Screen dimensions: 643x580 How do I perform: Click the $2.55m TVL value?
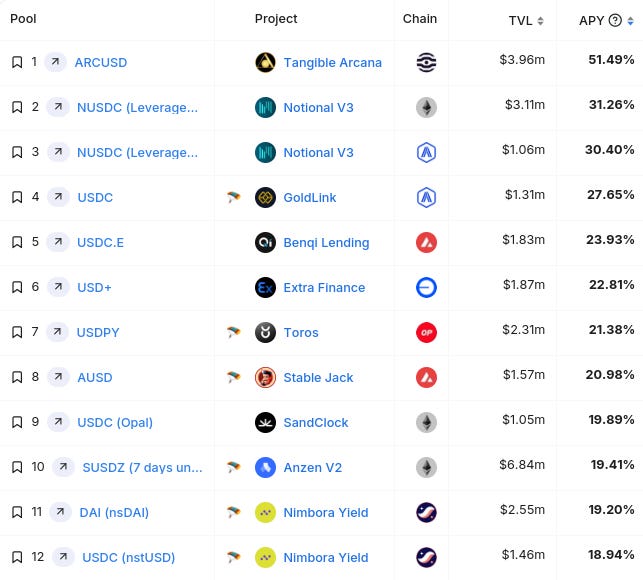point(522,509)
